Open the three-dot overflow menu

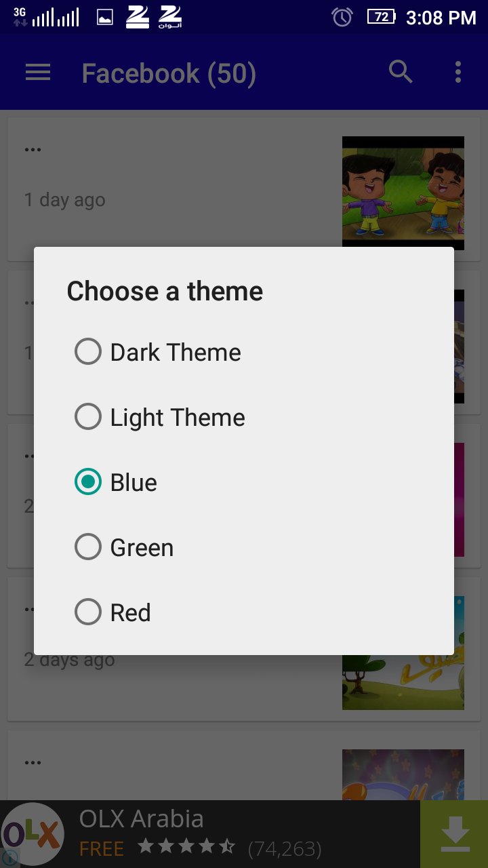pos(458,72)
